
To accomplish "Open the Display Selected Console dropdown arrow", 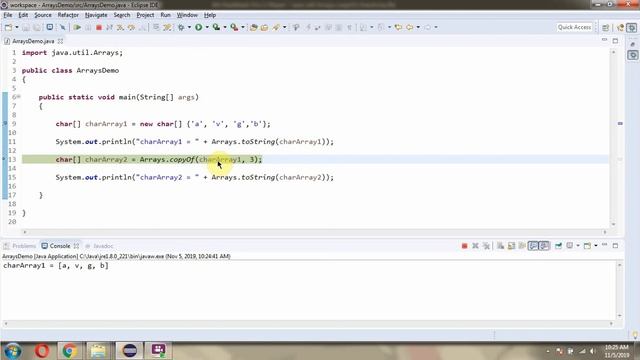I will 578,246.
